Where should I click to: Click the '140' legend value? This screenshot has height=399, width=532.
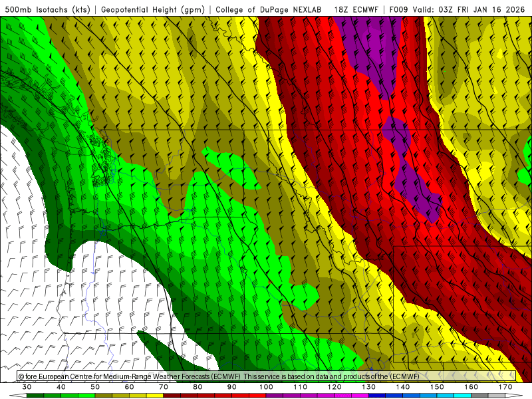(403, 387)
